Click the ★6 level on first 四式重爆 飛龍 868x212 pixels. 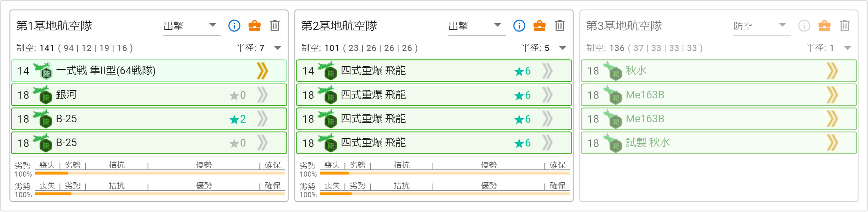pyautogui.click(x=523, y=71)
